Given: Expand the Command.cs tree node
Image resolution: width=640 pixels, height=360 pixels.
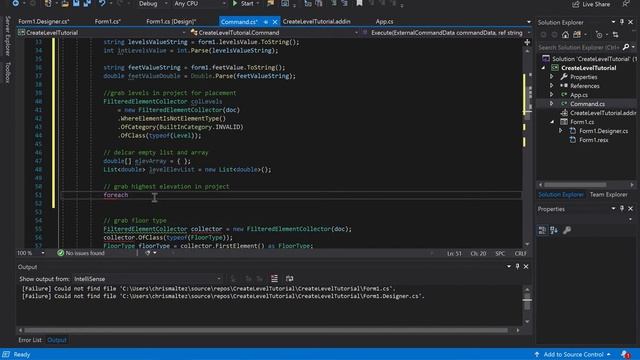Looking at the screenshot, I should [552, 104].
